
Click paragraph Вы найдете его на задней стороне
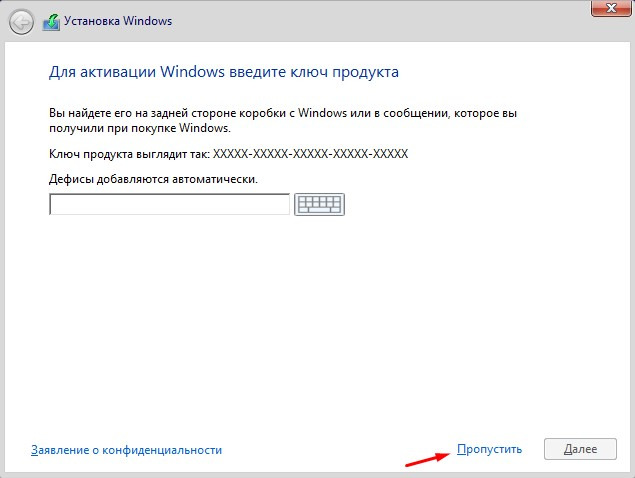pyautogui.click(x=283, y=120)
